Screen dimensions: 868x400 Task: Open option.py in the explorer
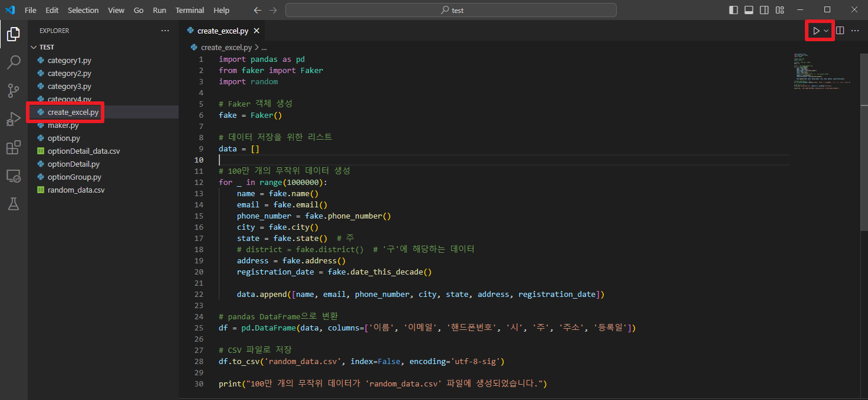point(103,138)
